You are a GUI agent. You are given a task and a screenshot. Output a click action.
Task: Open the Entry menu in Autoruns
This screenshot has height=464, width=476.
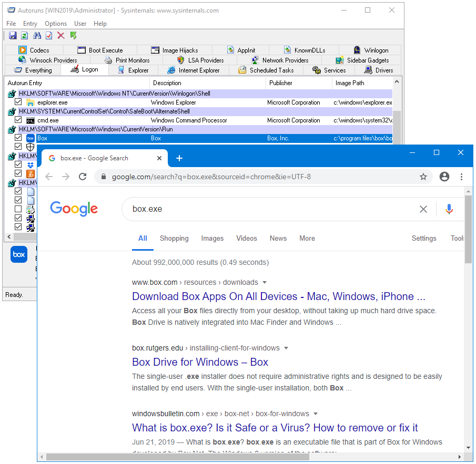point(30,24)
